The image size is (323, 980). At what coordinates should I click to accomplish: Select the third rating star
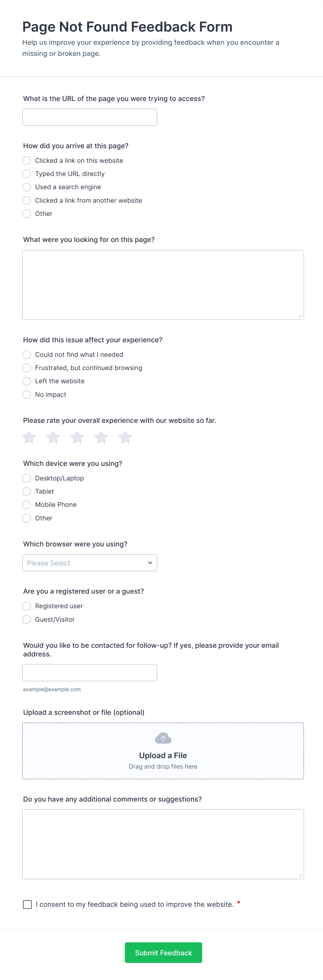point(77,437)
